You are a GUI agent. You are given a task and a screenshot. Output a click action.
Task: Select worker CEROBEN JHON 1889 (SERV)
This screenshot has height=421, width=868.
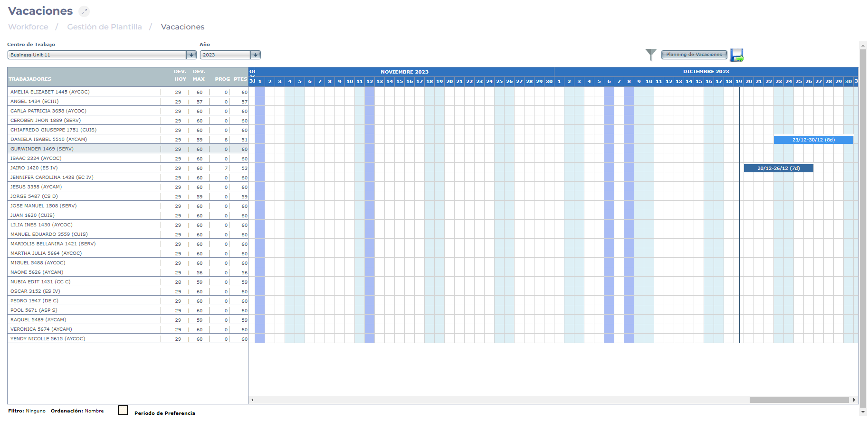point(46,120)
